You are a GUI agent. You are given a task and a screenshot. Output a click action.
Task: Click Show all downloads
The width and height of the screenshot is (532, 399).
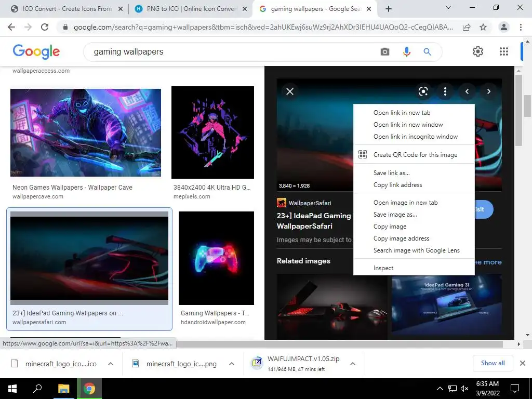point(493,363)
